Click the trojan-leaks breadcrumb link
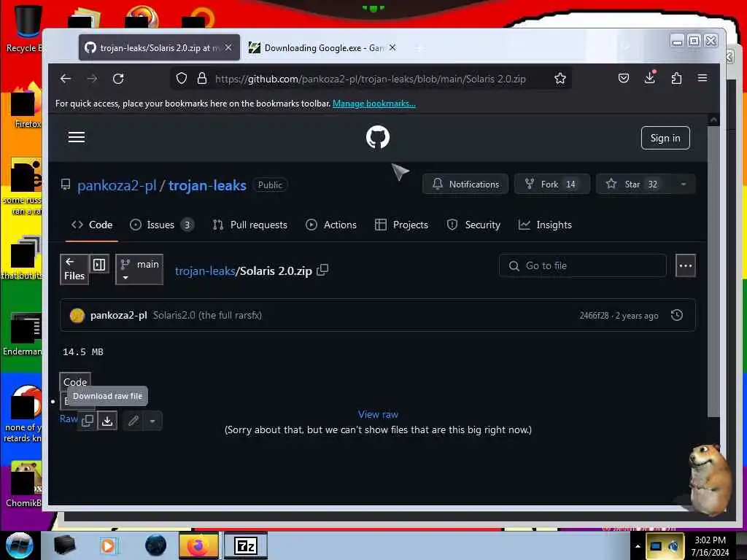747x560 pixels. point(205,271)
